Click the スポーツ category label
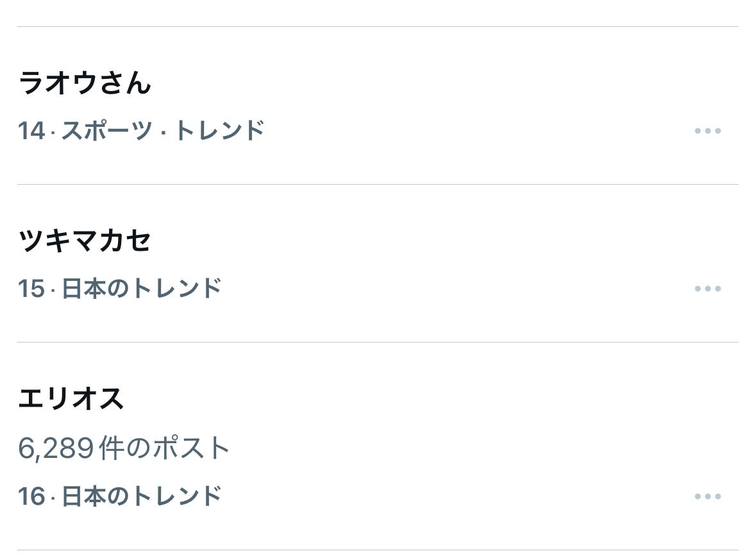This screenshot has height=558, width=756. tap(107, 131)
